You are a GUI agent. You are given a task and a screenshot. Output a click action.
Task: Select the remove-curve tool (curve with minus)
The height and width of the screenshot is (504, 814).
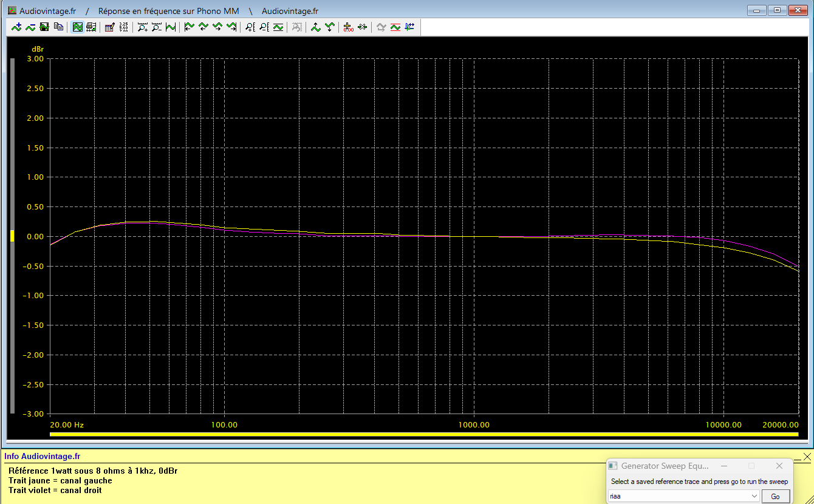click(29, 27)
